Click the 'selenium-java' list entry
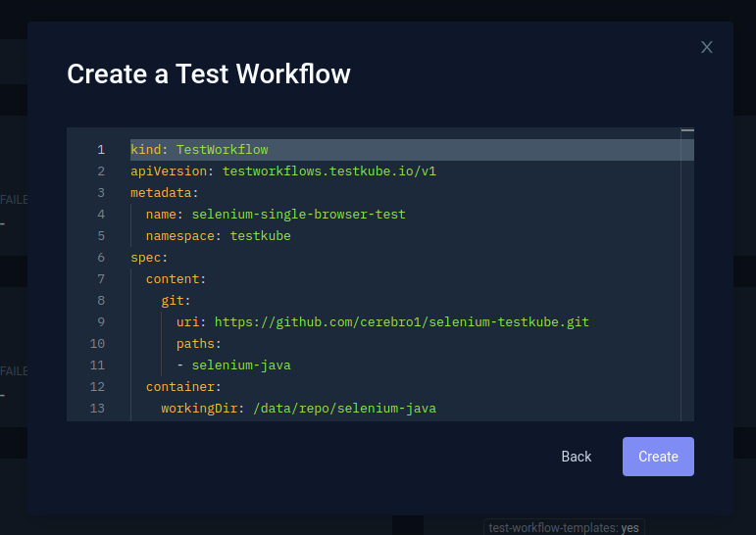Screen dimensions: 756x535 (x=241, y=365)
